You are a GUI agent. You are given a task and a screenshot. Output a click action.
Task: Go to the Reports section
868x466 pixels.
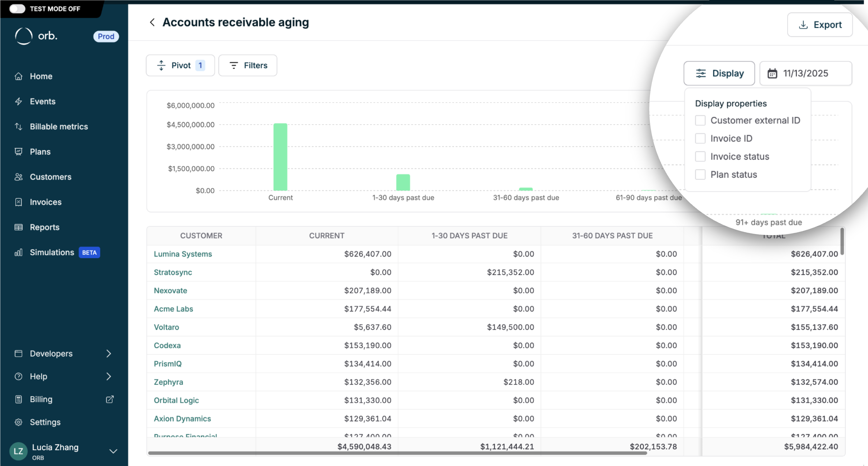point(45,227)
